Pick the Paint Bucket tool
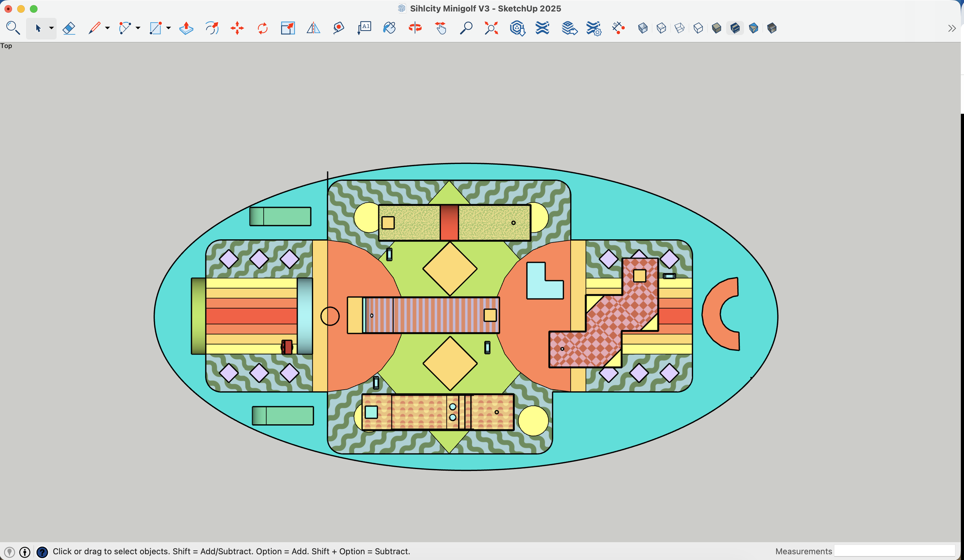The height and width of the screenshot is (560, 964). tap(389, 28)
